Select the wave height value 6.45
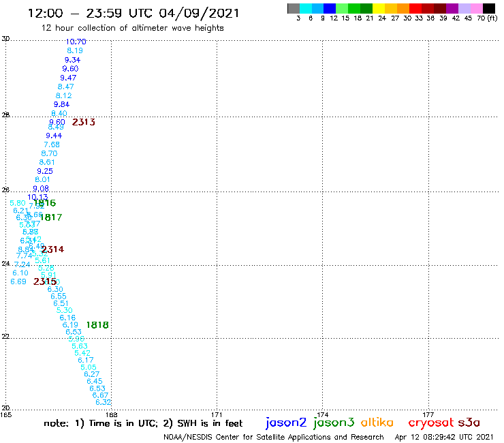Screen dimensions: 504x443 pos(95,381)
